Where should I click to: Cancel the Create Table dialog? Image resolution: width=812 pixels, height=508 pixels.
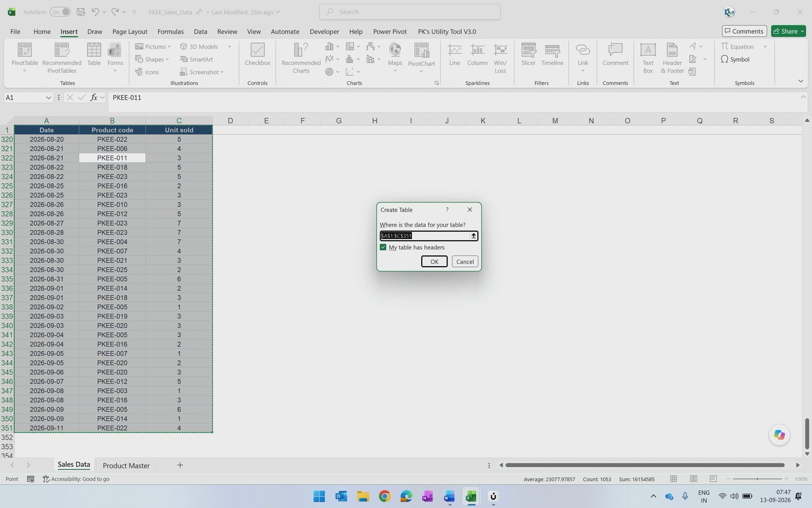point(465,262)
